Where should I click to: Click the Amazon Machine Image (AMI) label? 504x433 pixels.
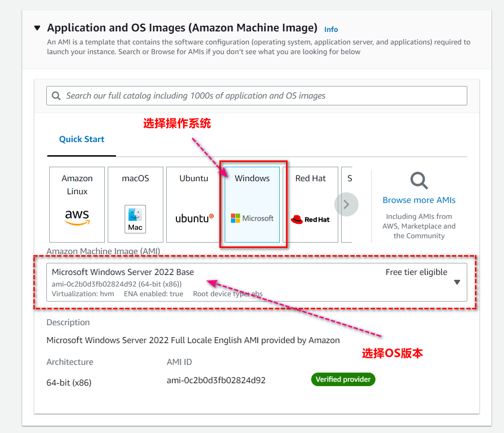[103, 251]
